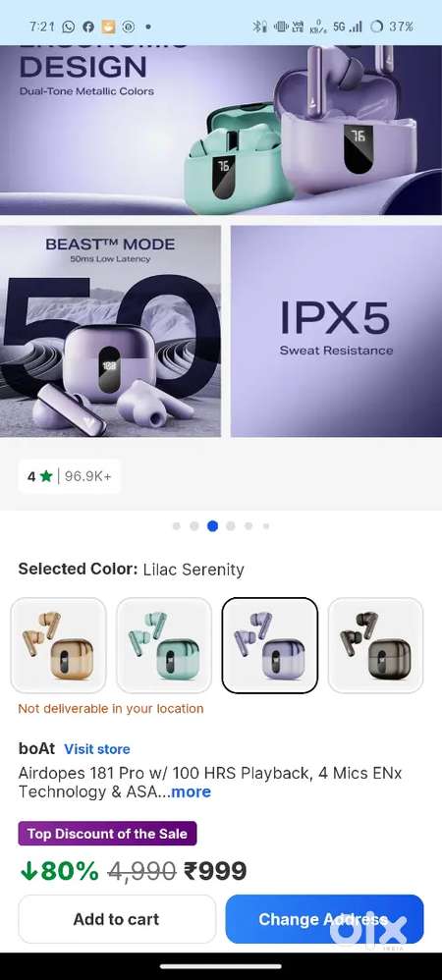442x980 pixels.
Task: Go to the first image carousel dot
Action: point(176,526)
